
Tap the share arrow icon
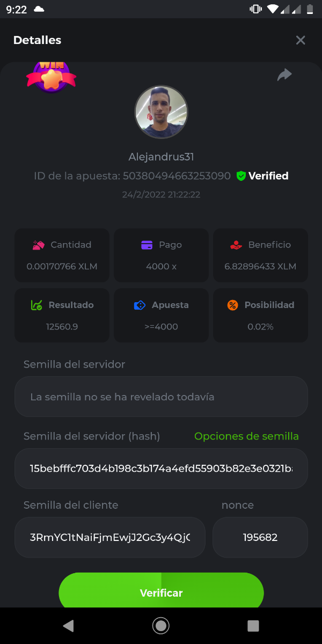(284, 75)
